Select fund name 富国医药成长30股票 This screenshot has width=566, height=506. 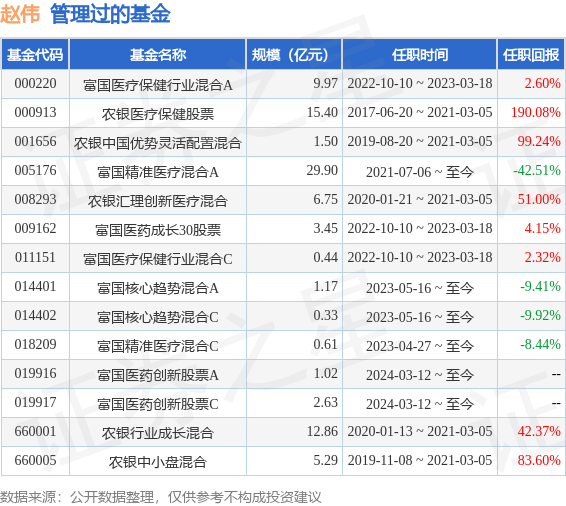coord(158,230)
